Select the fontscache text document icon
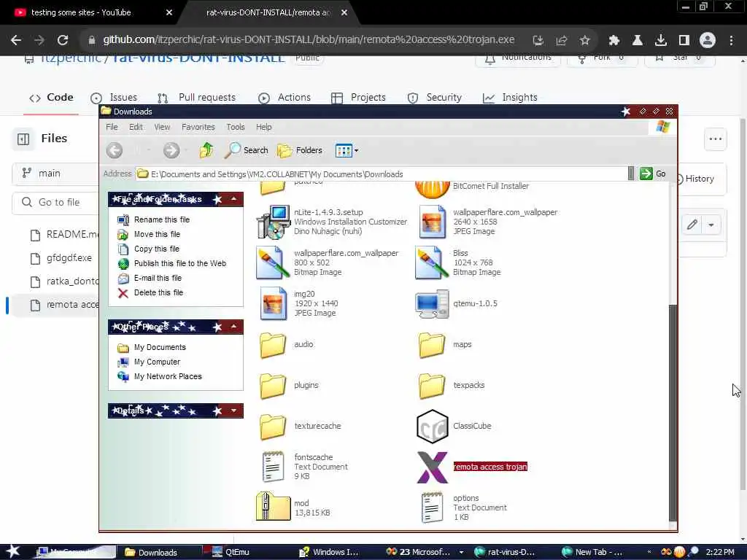This screenshot has width=747, height=560. click(x=274, y=467)
